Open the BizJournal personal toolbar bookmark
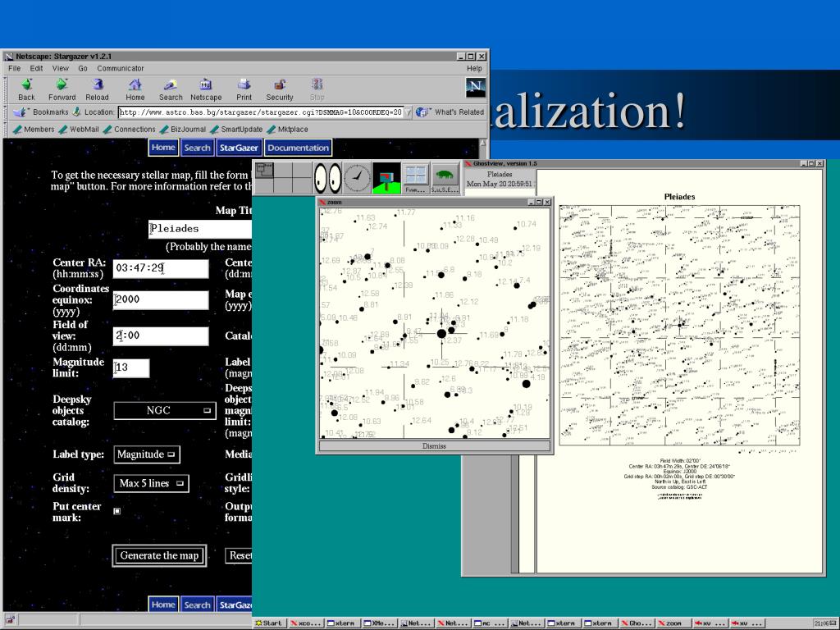The width and height of the screenshot is (840, 630). (x=183, y=129)
